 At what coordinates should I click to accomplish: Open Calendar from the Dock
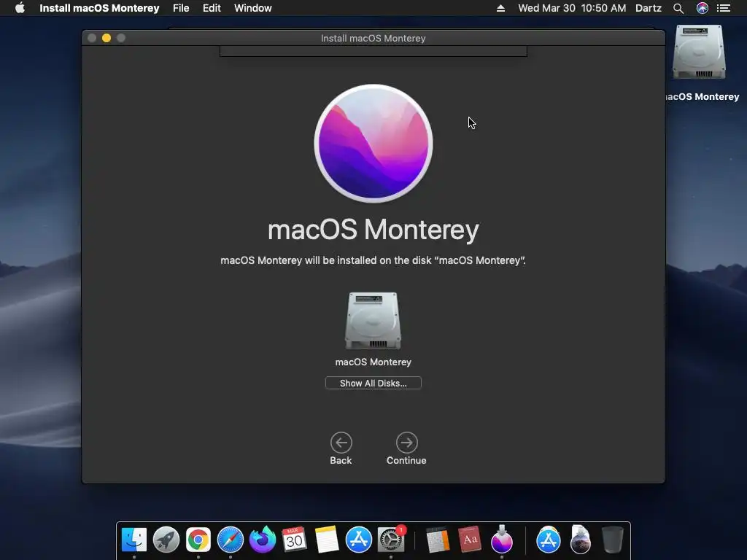(294, 540)
